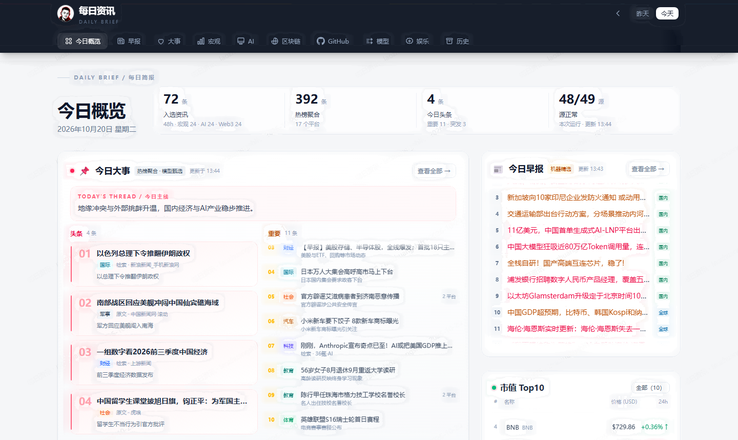Open the 宏观 nav tab
Screen dimensions: 738x440
tap(209, 41)
